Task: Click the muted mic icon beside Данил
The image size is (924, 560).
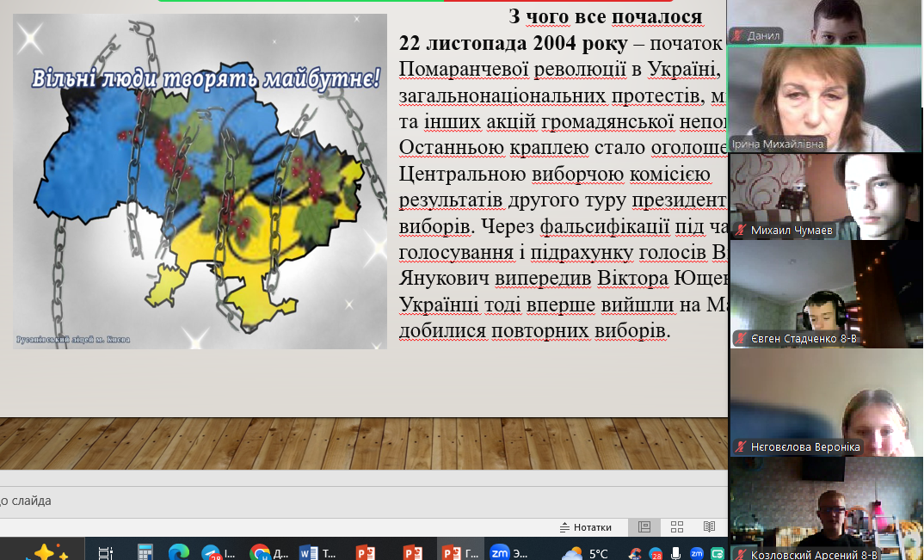Action: tap(737, 36)
